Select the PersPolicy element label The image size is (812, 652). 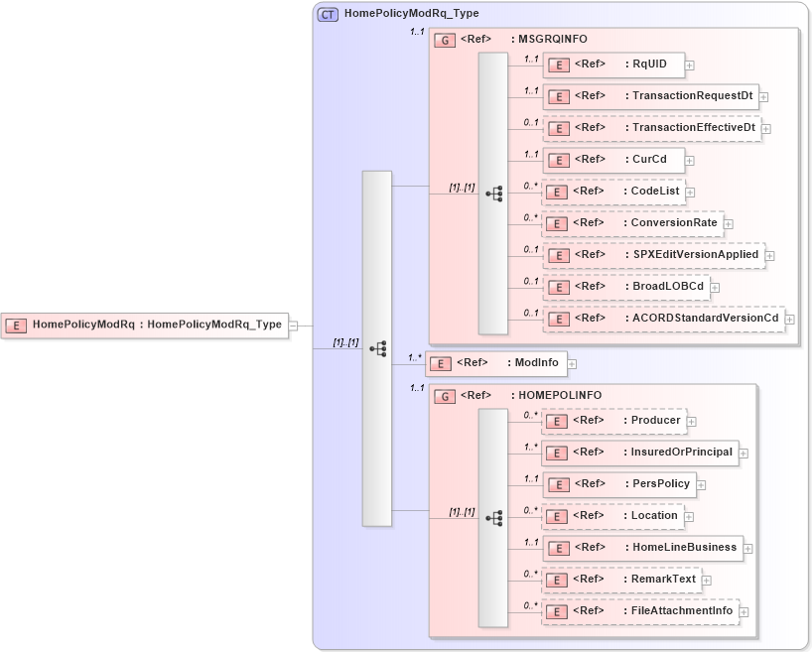click(655, 484)
